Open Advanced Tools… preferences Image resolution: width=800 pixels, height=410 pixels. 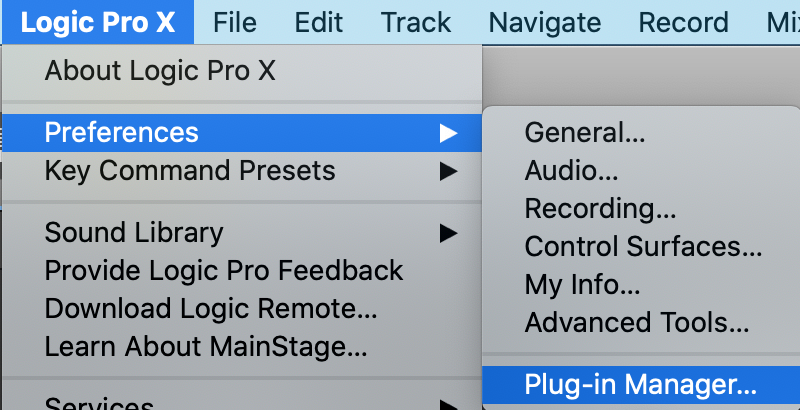pyautogui.click(x=637, y=323)
